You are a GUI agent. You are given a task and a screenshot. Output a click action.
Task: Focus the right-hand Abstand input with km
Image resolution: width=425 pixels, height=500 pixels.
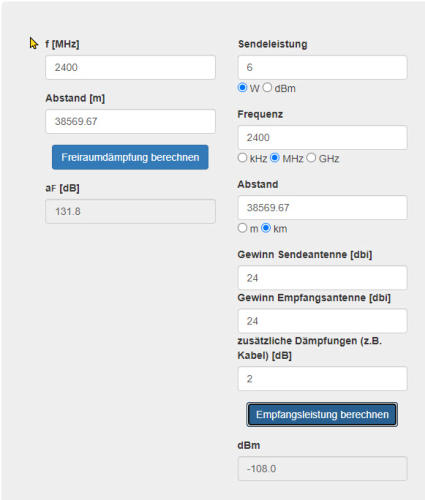(322, 208)
